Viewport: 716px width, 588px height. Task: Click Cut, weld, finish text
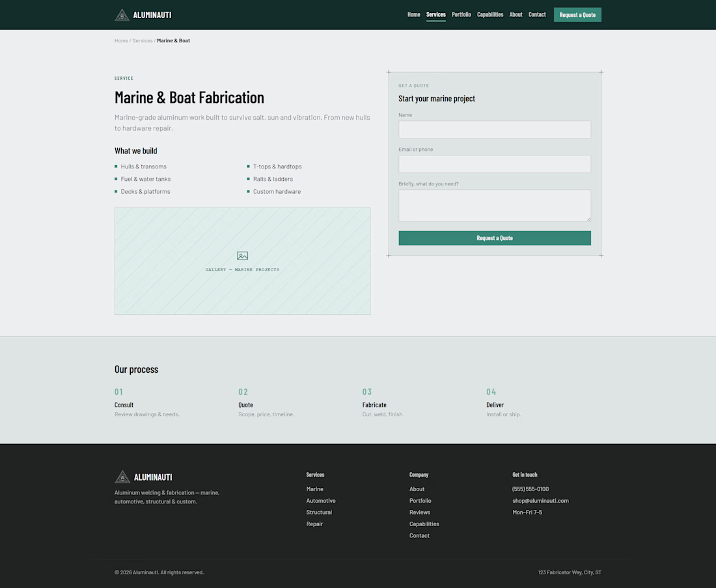(383, 414)
